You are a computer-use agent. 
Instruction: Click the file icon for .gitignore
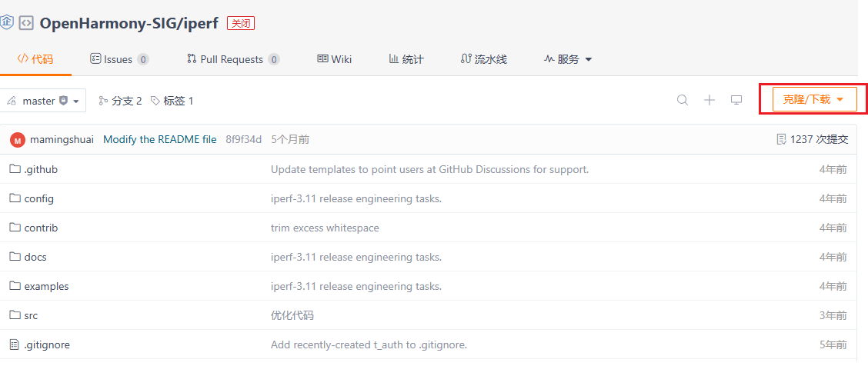tap(15, 345)
